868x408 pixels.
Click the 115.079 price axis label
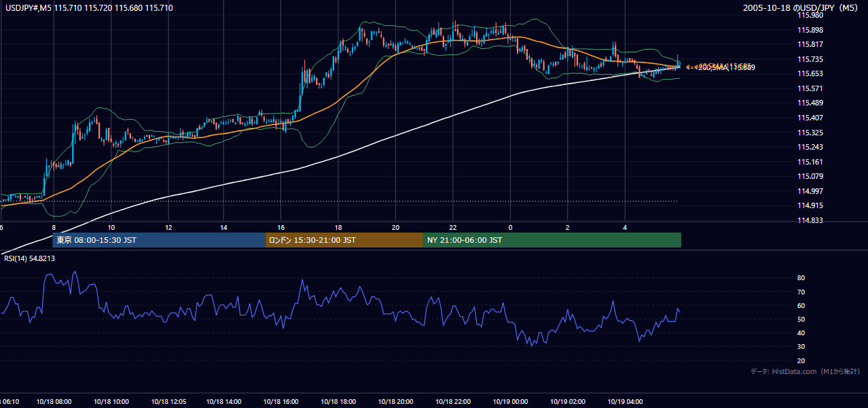tap(811, 176)
